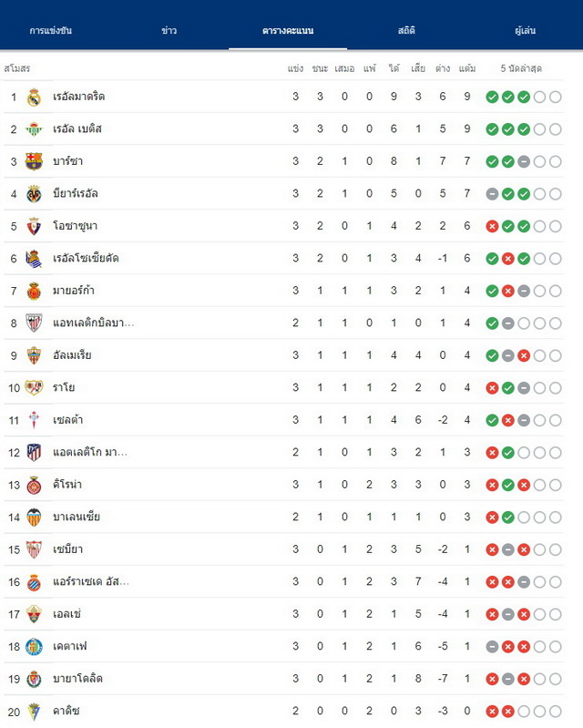Switch to the ข่าว tab
583x728 pixels.
click(169, 31)
